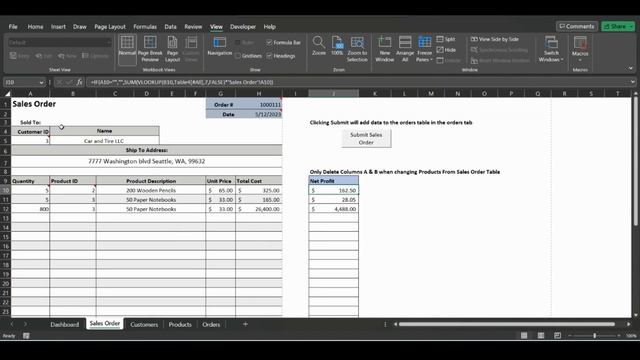
Task: Click macro record icon in status bar
Action: [26, 336]
